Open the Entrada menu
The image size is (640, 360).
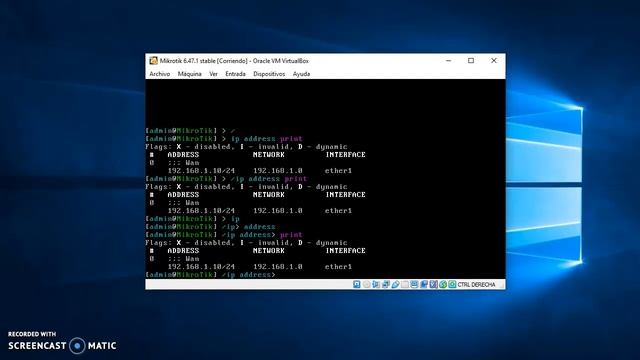[236, 74]
